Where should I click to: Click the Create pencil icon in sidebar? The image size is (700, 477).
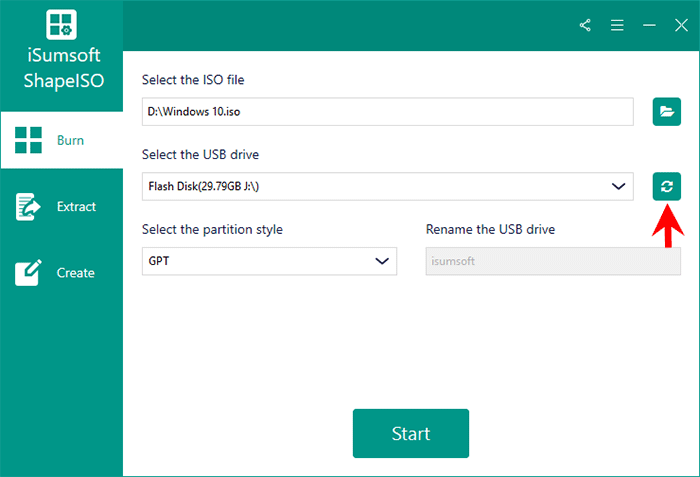pos(29,273)
